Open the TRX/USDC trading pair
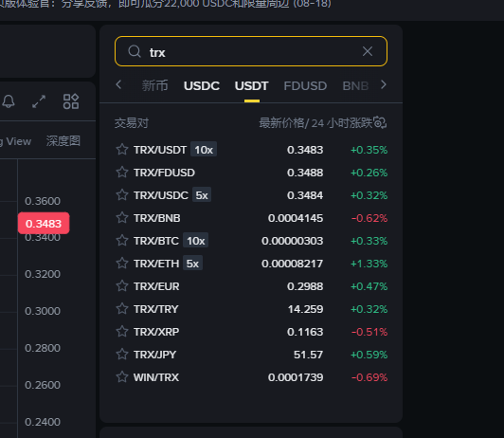Image resolution: width=504 pixels, height=438 pixels. click(251, 195)
